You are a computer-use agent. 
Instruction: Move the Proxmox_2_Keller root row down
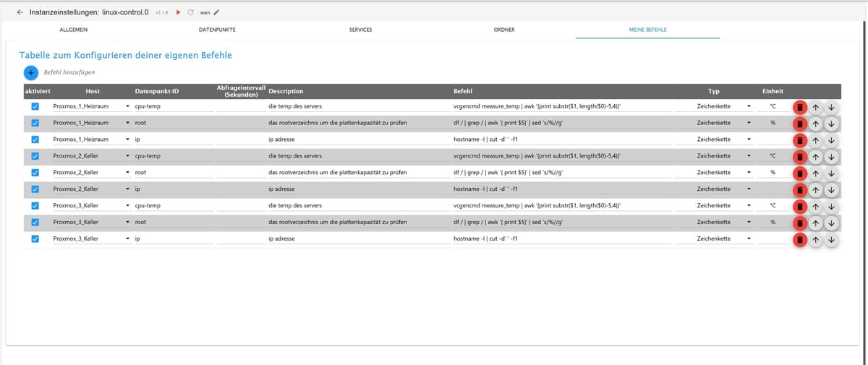(x=831, y=173)
